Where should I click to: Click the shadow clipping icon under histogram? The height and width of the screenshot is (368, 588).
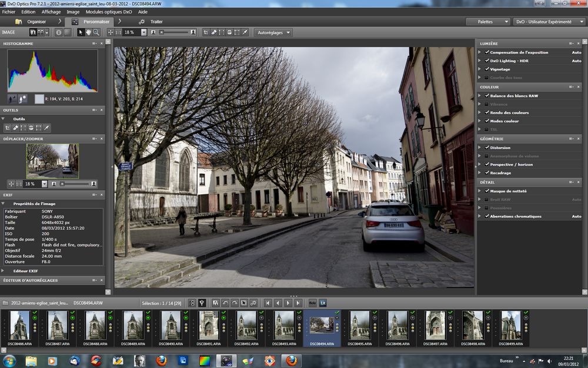pos(12,99)
